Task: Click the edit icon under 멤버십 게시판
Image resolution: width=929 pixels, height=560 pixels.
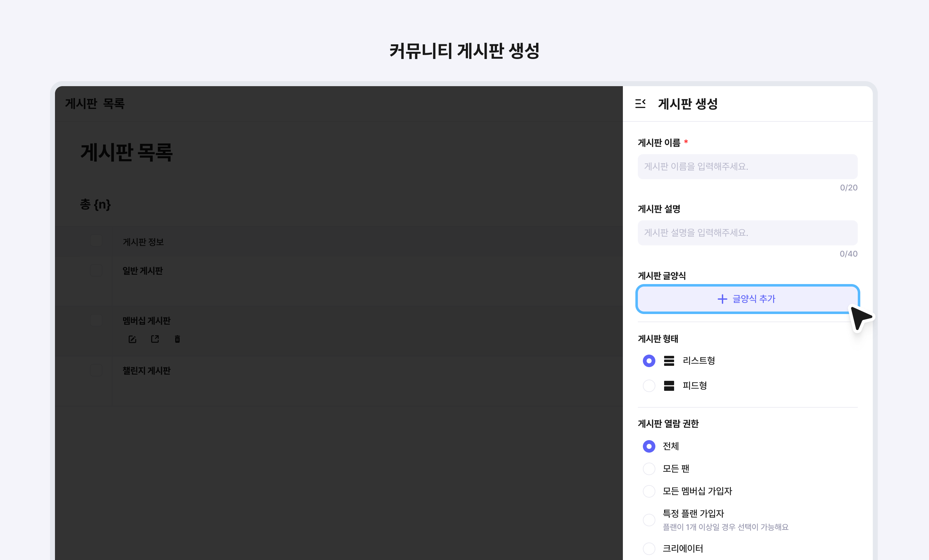Action: coord(132,339)
